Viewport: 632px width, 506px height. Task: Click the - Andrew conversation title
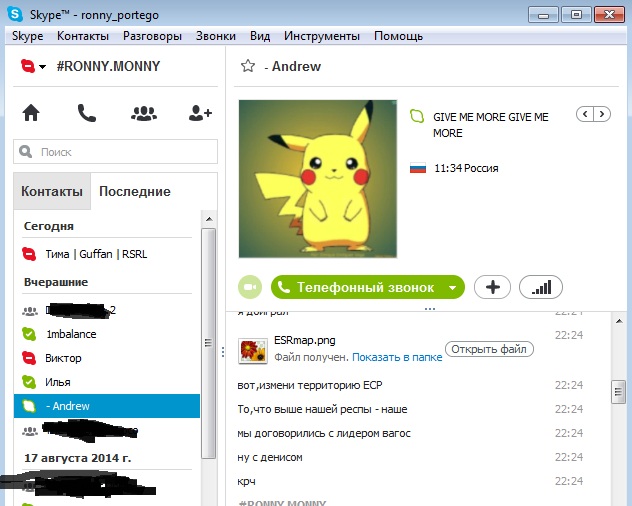coord(293,66)
